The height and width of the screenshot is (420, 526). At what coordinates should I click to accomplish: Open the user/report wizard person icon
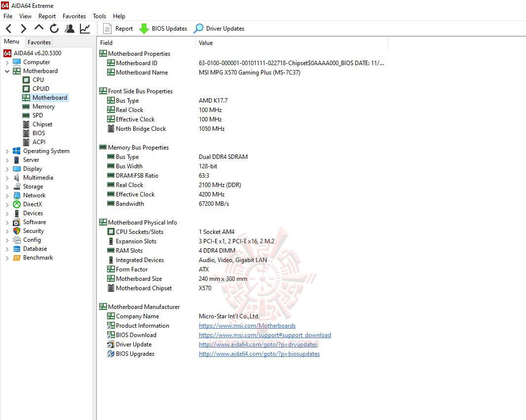(x=70, y=29)
